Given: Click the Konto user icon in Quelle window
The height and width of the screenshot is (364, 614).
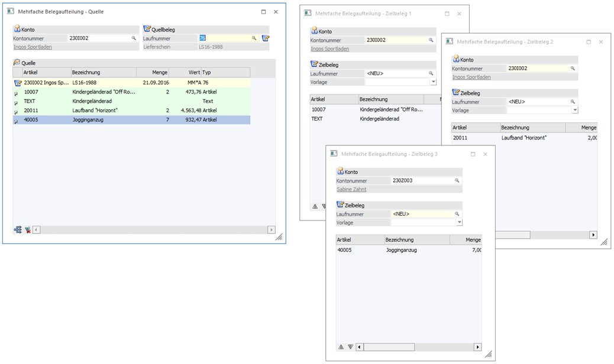Looking at the screenshot, I should (17, 29).
